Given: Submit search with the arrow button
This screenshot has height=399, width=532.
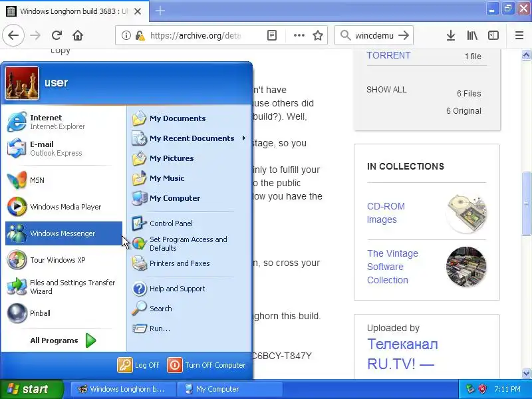Looking at the screenshot, I should [404, 35].
